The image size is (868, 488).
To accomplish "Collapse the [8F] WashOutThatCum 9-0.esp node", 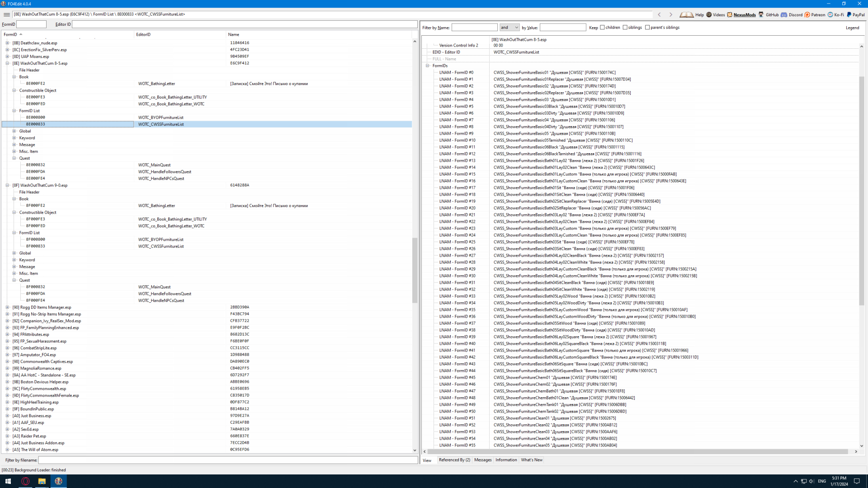I will tap(7, 185).
